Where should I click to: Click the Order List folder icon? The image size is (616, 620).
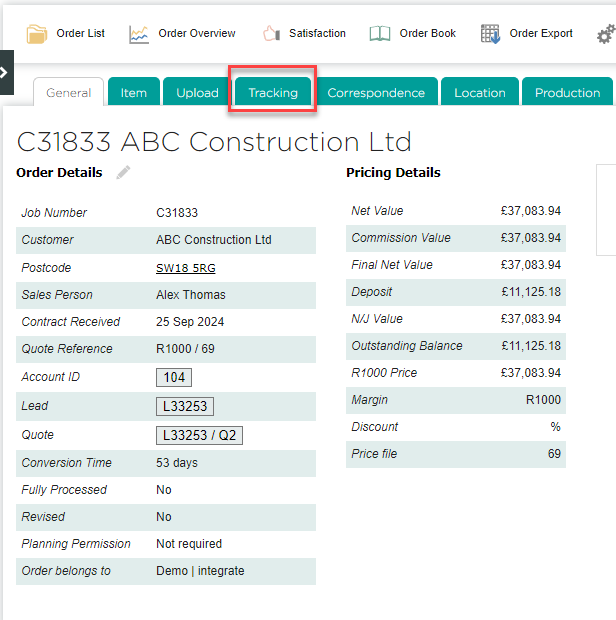[x=37, y=34]
